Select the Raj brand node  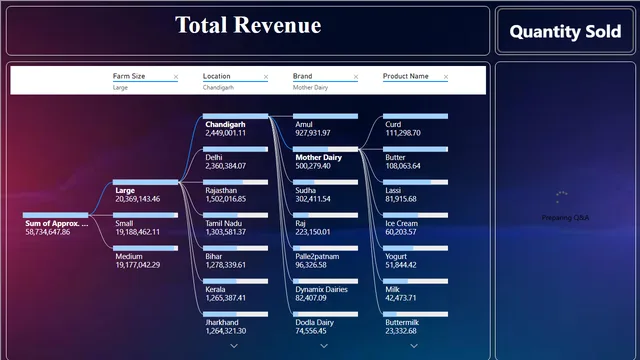[x=325, y=224]
